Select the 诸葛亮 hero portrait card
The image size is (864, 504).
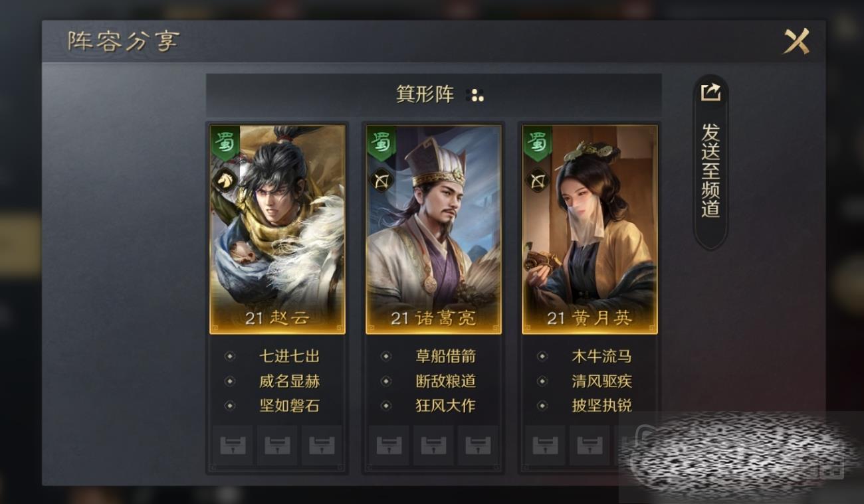433,229
